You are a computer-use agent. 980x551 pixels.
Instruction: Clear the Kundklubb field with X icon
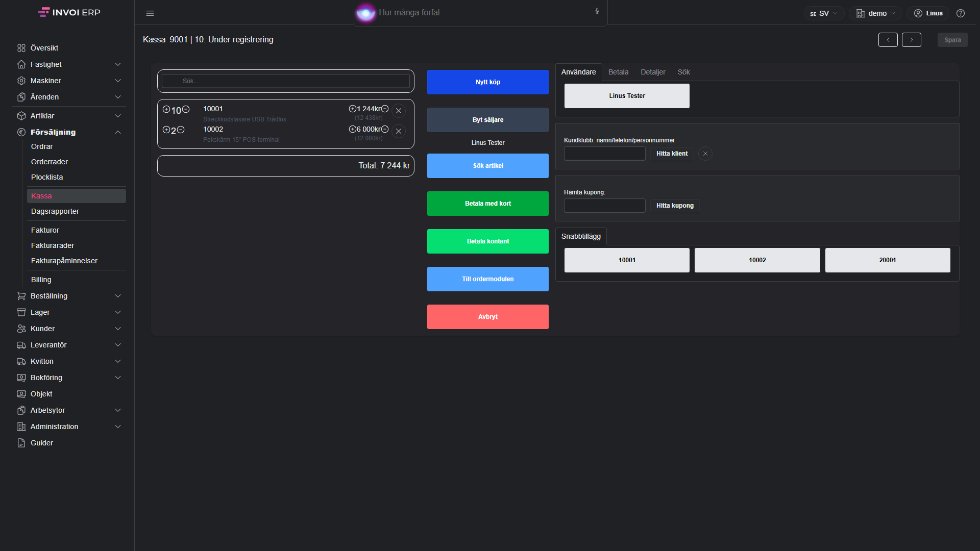705,154
